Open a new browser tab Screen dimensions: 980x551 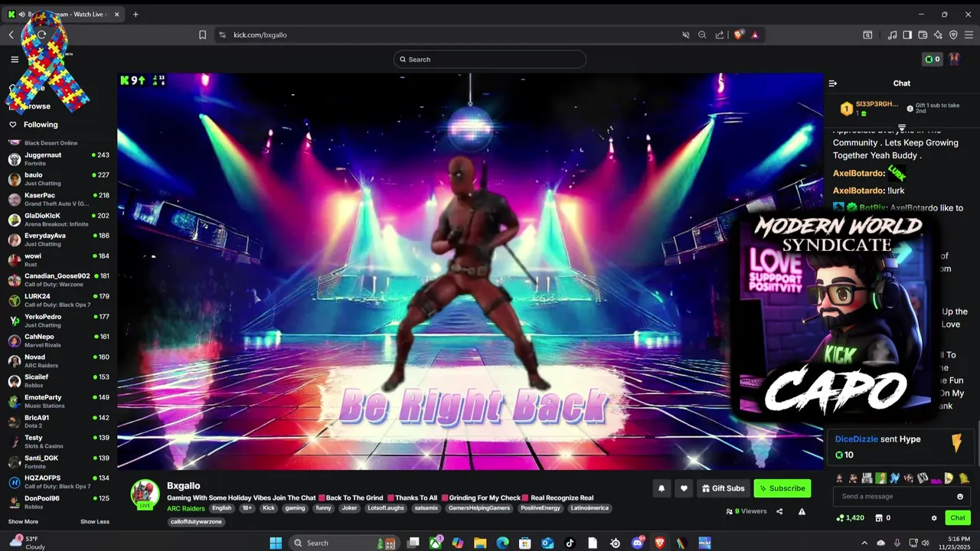136,14
